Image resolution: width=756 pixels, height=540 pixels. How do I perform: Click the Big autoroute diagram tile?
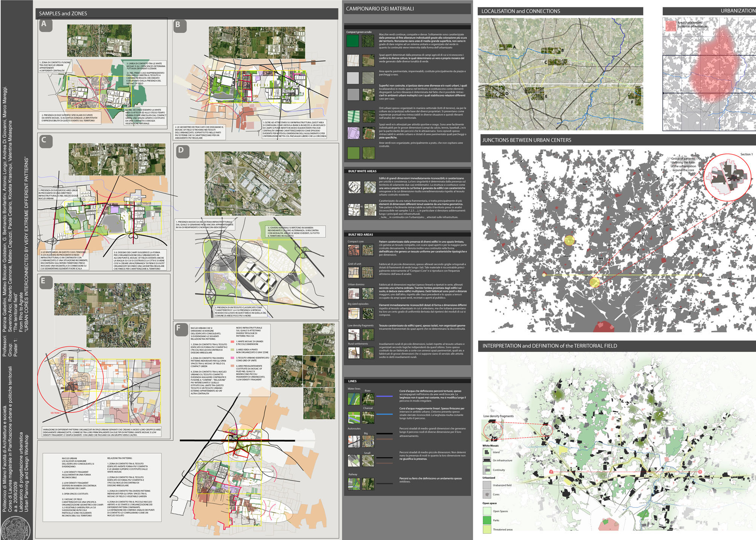354,441
